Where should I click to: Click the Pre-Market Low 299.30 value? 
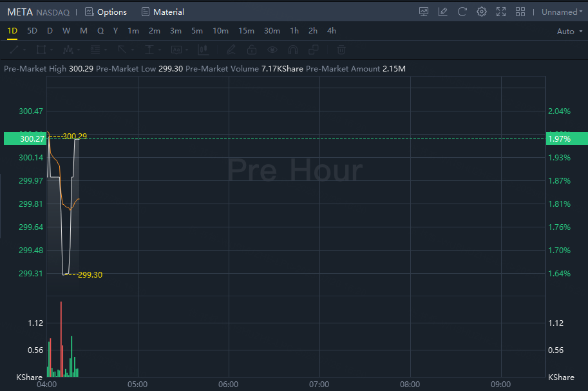(171, 69)
